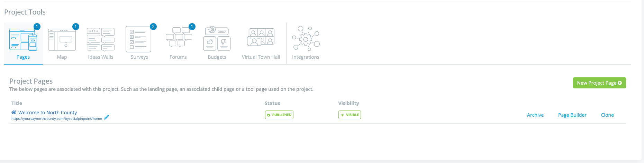Select the Map tool icon
Screen dimensions: 644x163
(62, 40)
